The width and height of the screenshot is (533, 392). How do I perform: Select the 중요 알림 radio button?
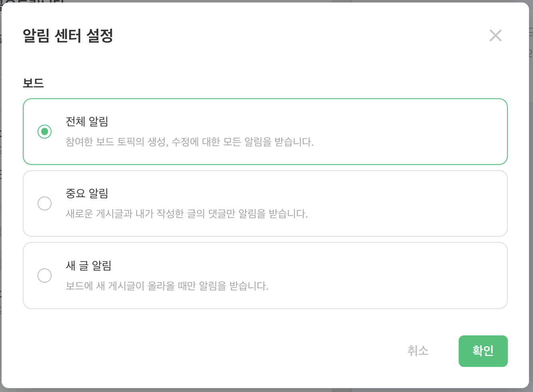pos(44,203)
